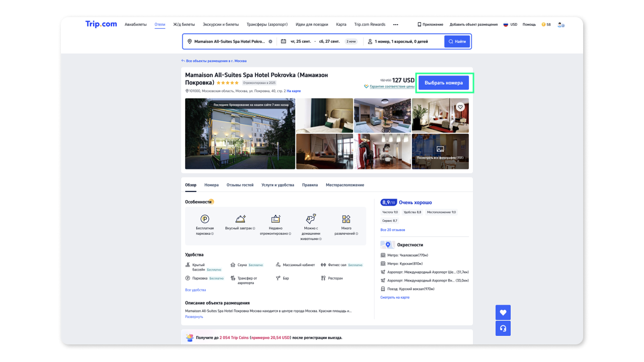644x362 pixels.
Task: Go to the Авиабилеты menu
Action: click(x=136, y=25)
